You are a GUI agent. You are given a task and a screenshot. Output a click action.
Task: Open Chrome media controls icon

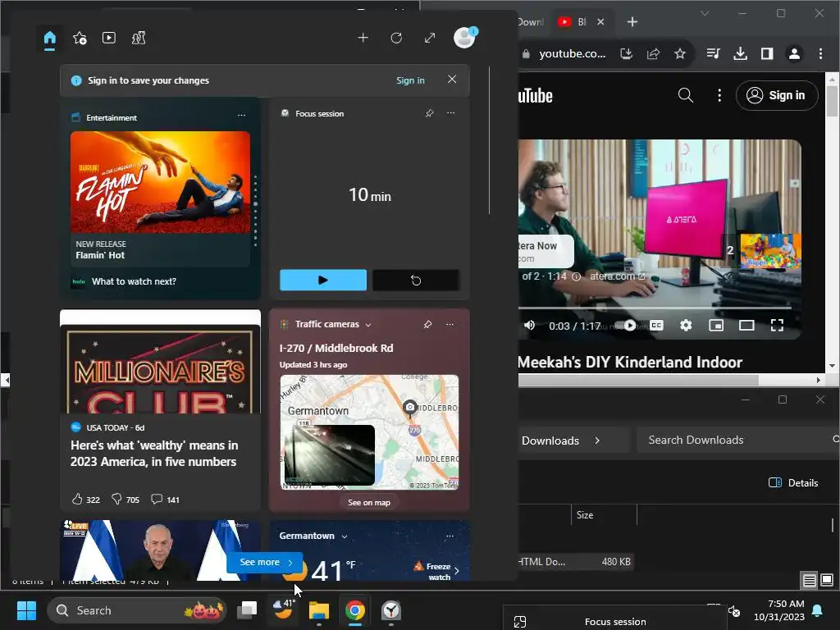[x=713, y=53]
